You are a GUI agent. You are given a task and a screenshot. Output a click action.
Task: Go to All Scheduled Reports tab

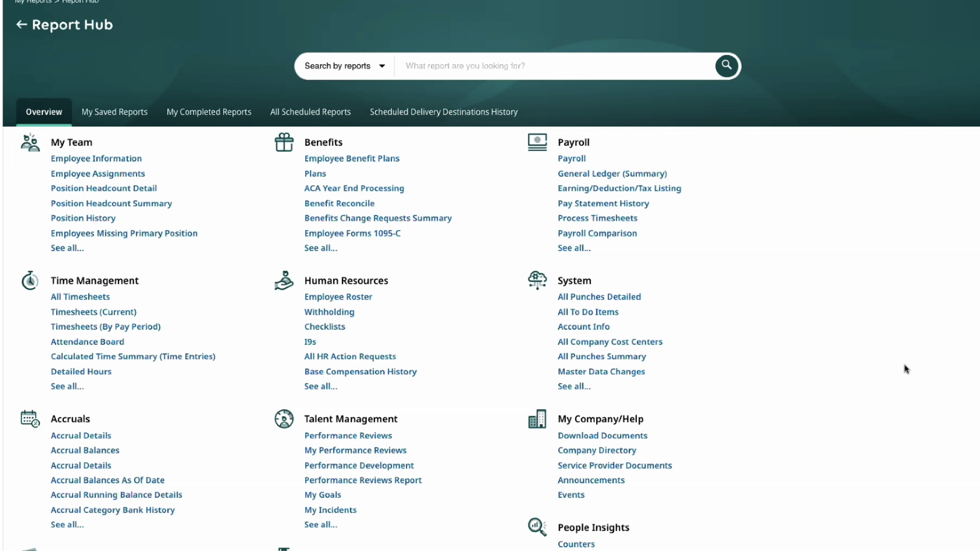[310, 112]
